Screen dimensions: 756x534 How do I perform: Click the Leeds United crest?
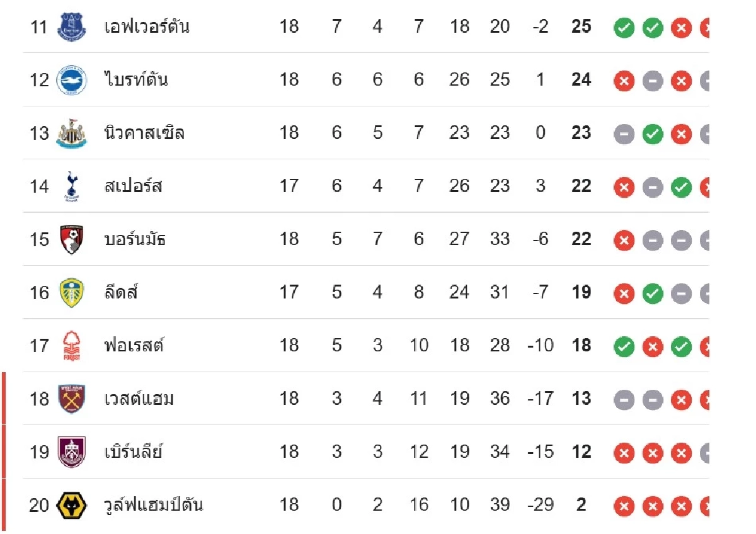pos(71,293)
